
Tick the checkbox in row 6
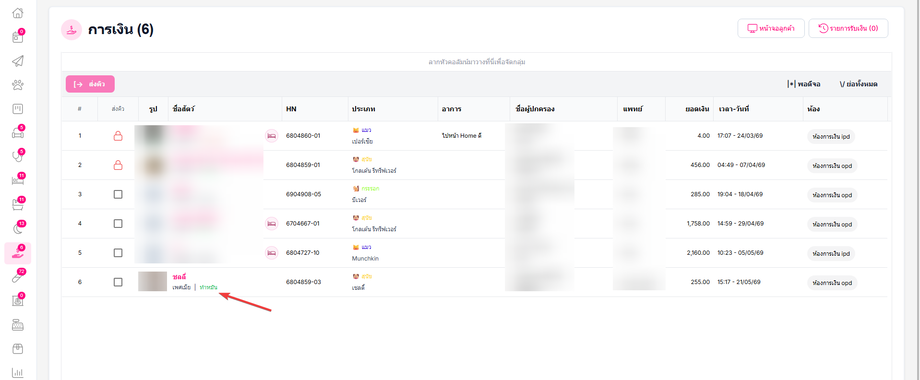point(118,282)
